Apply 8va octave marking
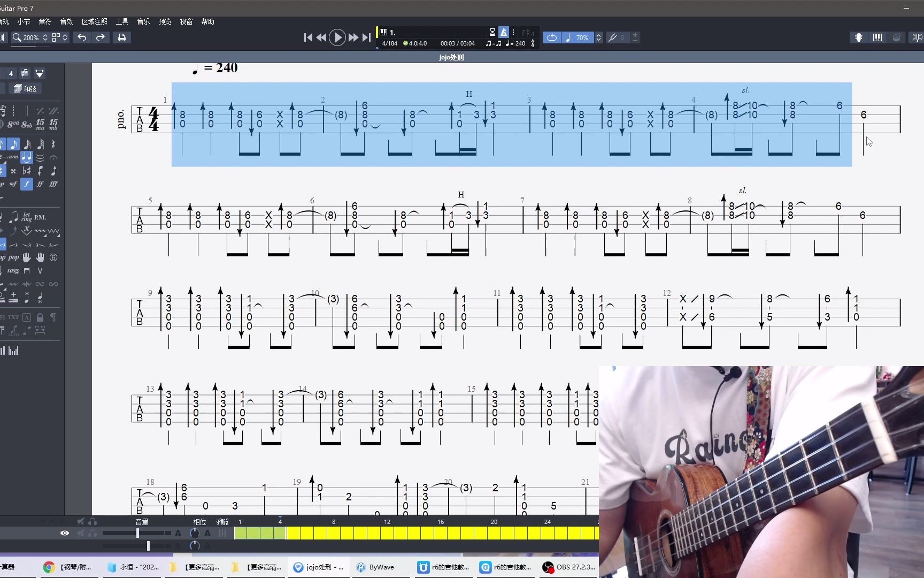Viewport: 924px width, 578px height. coord(13,124)
